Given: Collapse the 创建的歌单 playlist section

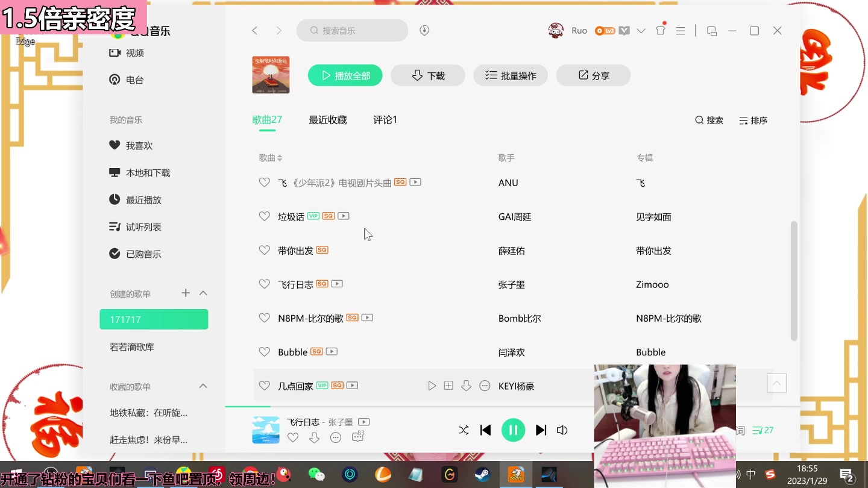Looking at the screenshot, I should click(x=203, y=293).
